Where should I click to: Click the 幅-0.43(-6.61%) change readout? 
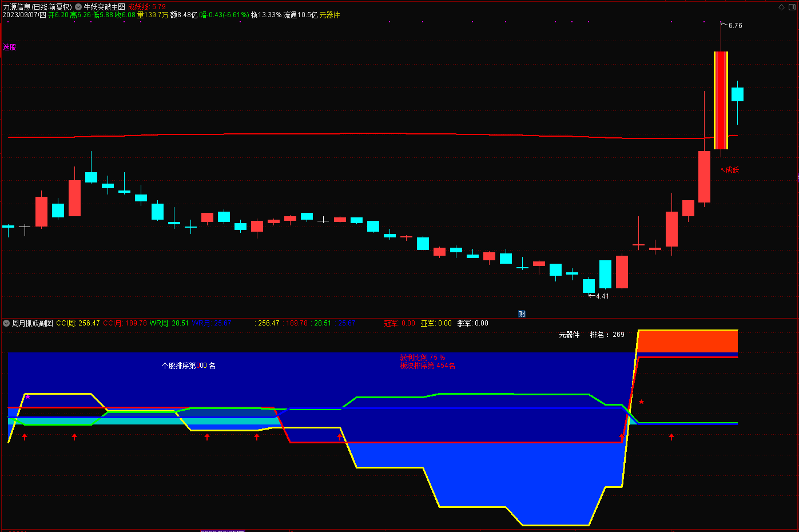224,15
